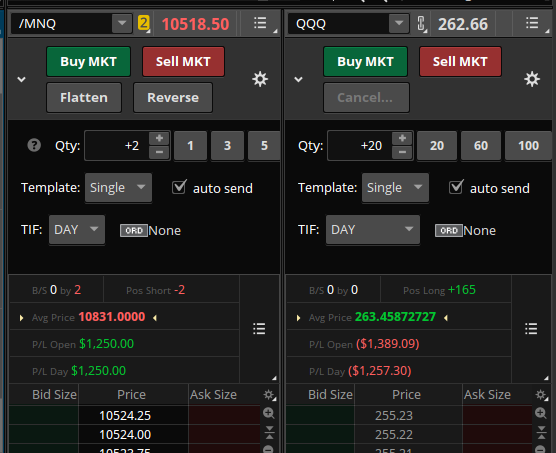The image size is (556, 453).
Task: Flatten the /MNQ position
Action: pyautogui.click(x=84, y=97)
